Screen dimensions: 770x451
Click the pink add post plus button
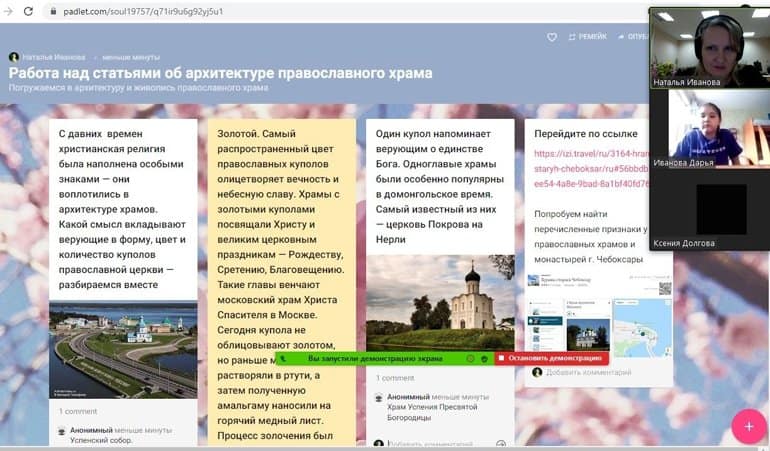pos(748,425)
